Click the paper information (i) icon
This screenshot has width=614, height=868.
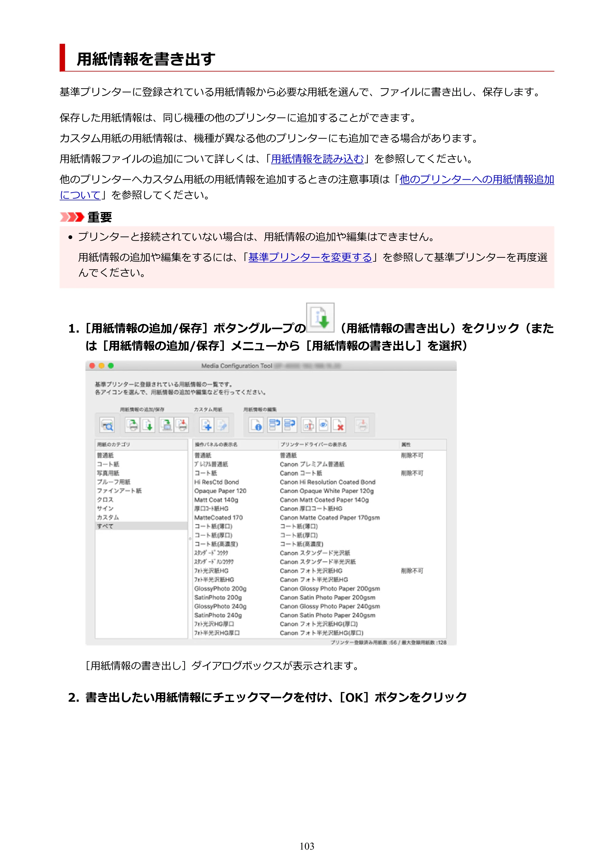click(x=256, y=425)
